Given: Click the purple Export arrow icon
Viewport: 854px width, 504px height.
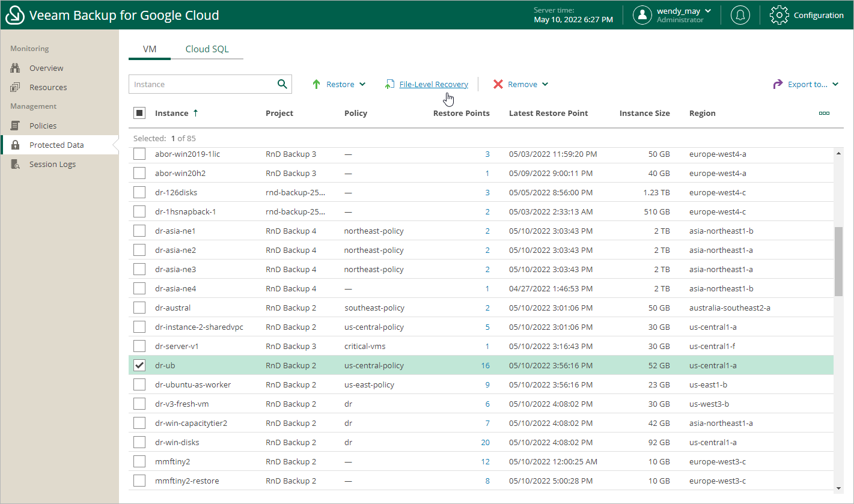Looking at the screenshot, I should point(778,84).
